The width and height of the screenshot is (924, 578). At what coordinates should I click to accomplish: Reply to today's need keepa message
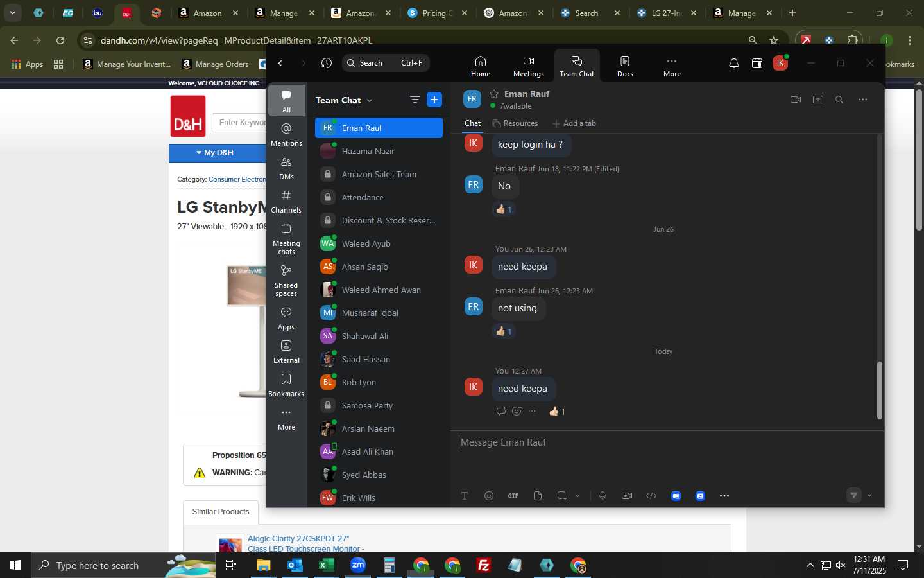click(x=501, y=411)
